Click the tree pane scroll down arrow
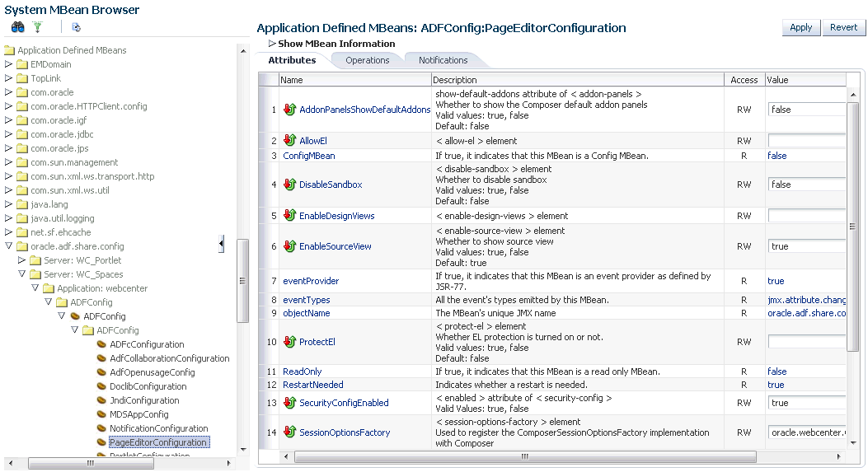This screenshot has width=868, height=472. pyautogui.click(x=243, y=449)
